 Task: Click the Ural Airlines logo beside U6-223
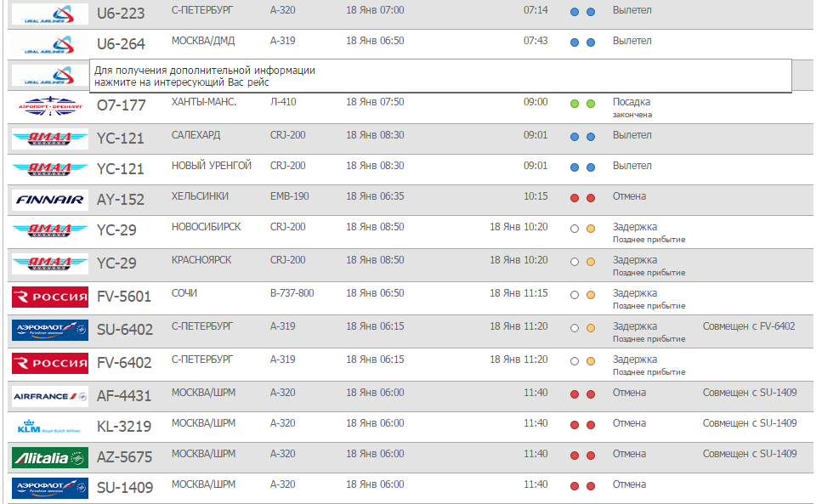pos(49,14)
